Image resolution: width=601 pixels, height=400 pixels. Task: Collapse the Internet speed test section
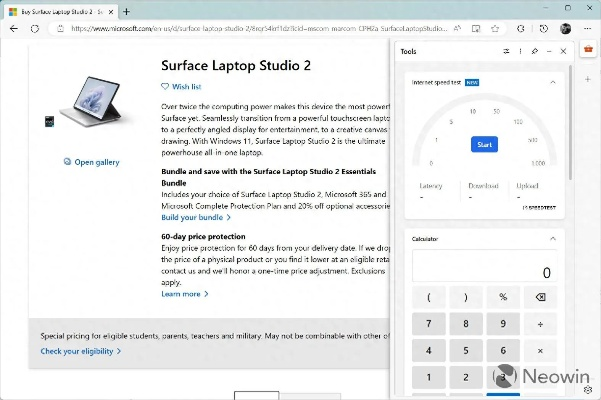coord(553,83)
